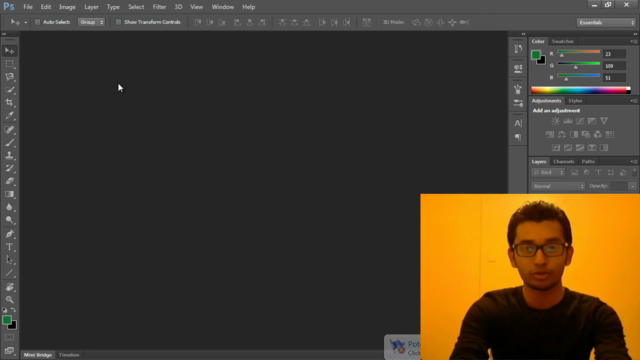Select the Move tool
Image resolution: width=640 pixels, height=360 pixels.
point(9,51)
